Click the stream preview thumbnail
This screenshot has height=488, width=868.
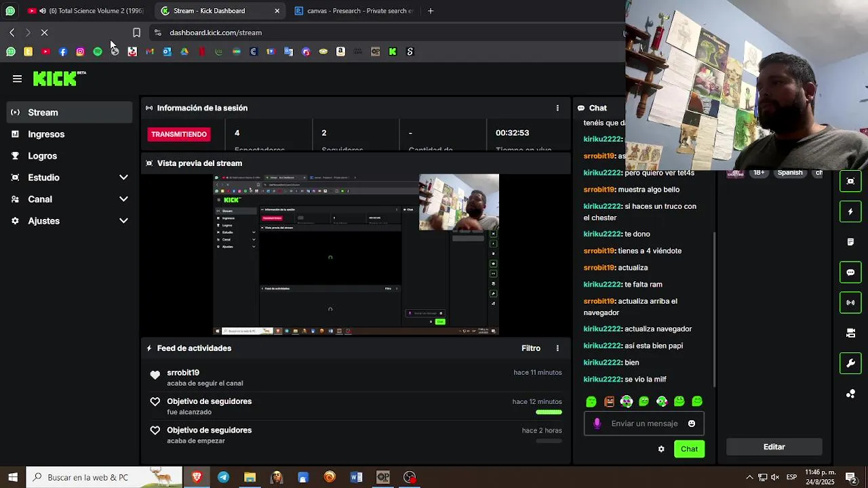click(357, 254)
